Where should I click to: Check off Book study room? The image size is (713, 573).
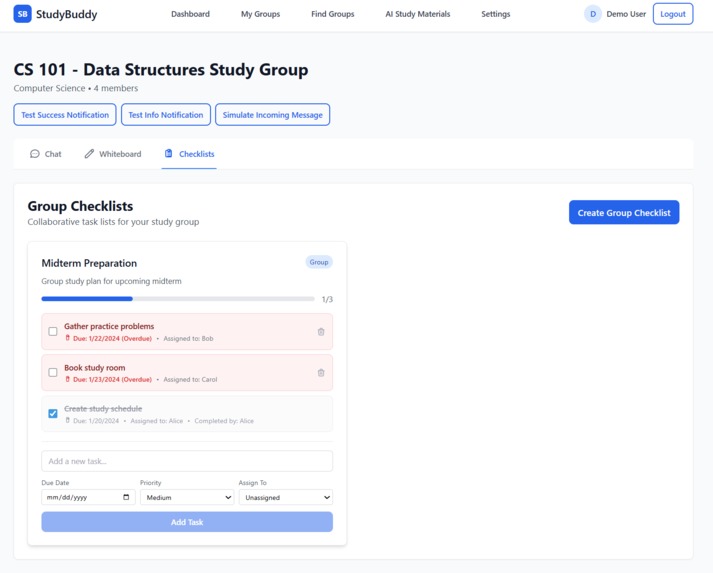point(53,372)
